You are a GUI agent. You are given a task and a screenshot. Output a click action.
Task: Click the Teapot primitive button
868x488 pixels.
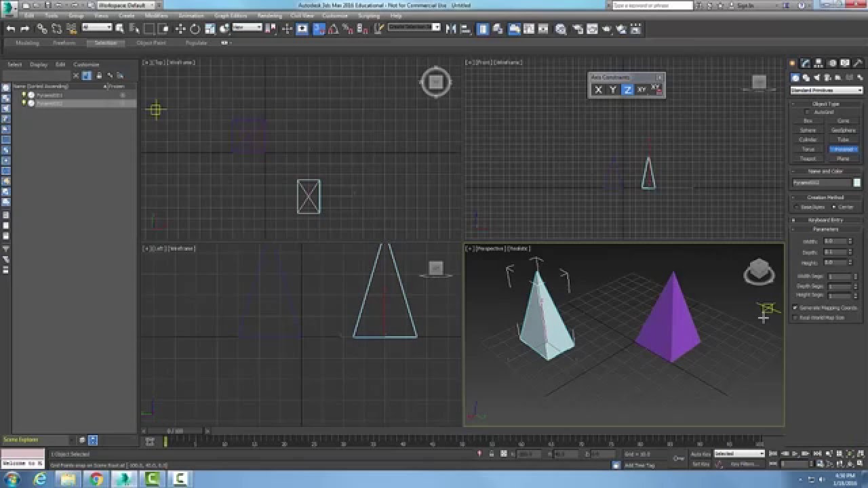[808, 159]
